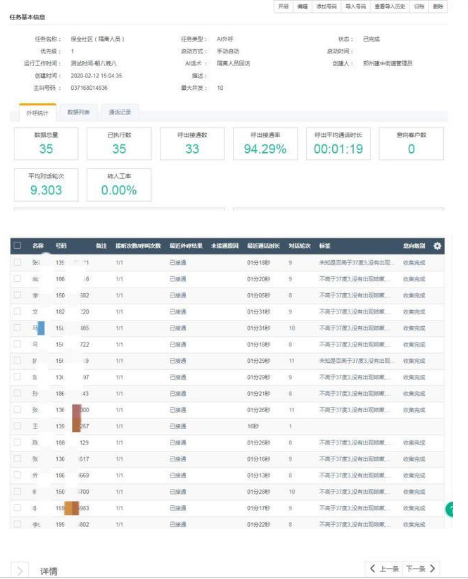Click the 转人工率 card 0.00%
The width and height of the screenshot is (468, 579).
click(119, 185)
